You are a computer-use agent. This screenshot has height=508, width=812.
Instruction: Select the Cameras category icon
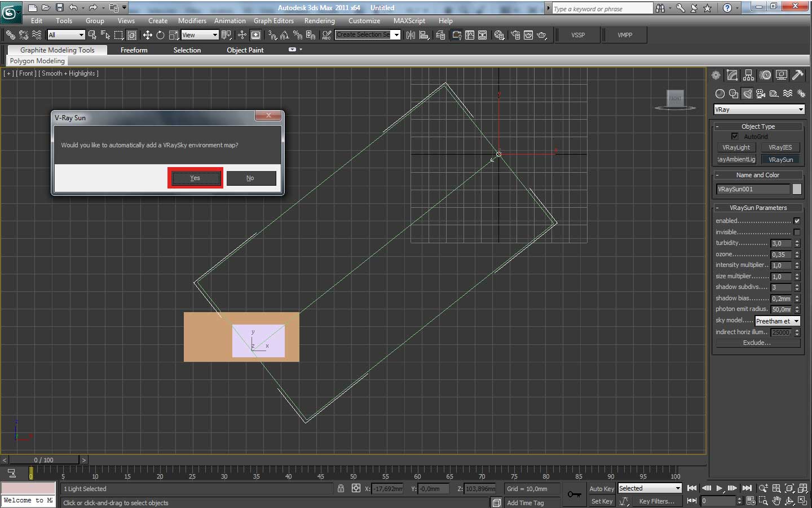[761, 94]
